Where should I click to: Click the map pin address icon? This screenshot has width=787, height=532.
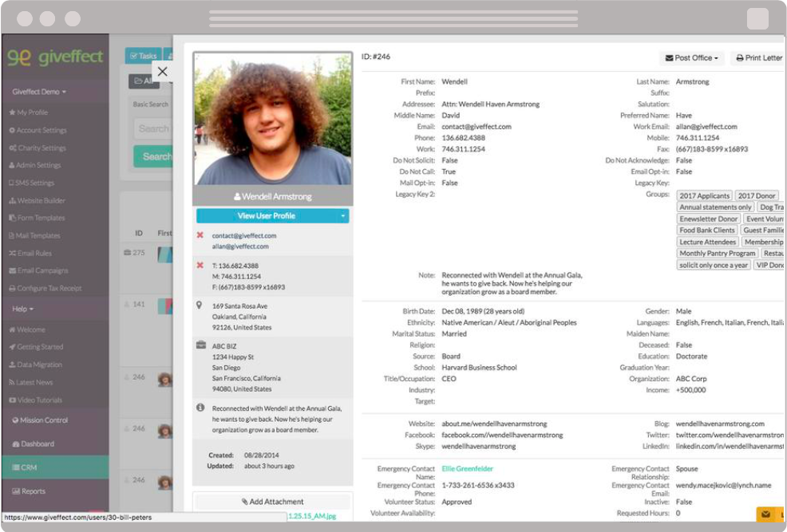click(x=200, y=305)
